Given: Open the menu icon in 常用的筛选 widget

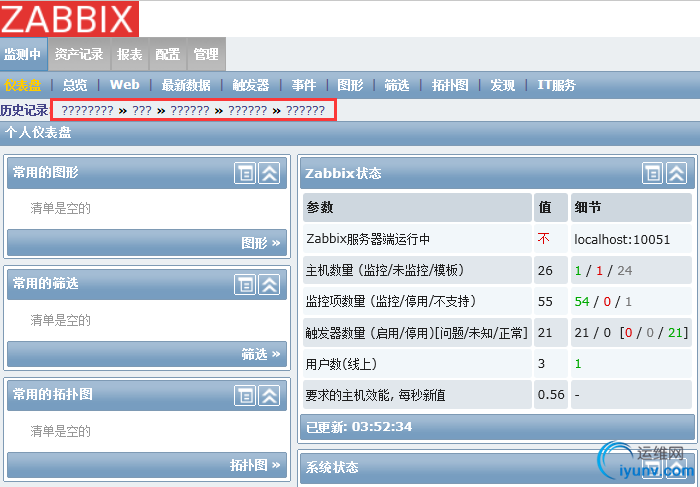Looking at the screenshot, I should click(245, 284).
